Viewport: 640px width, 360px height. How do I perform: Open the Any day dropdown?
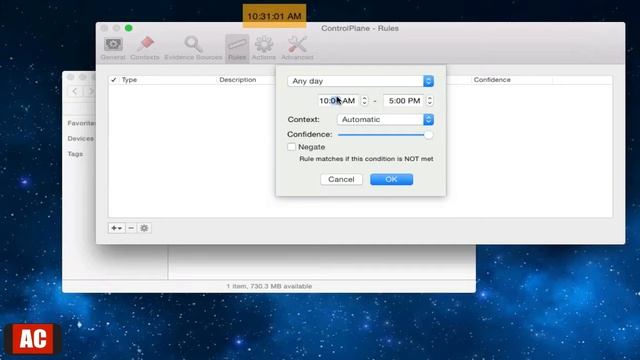pyautogui.click(x=360, y=81)
